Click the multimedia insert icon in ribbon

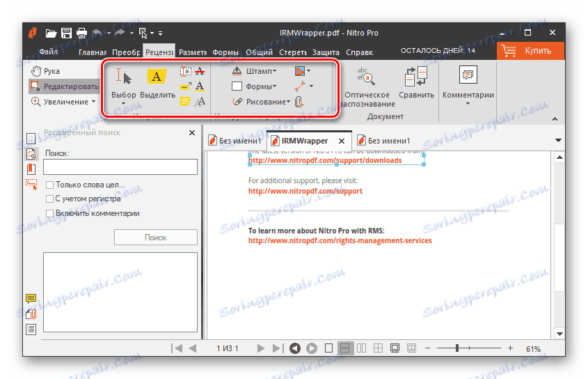[300, 71]
